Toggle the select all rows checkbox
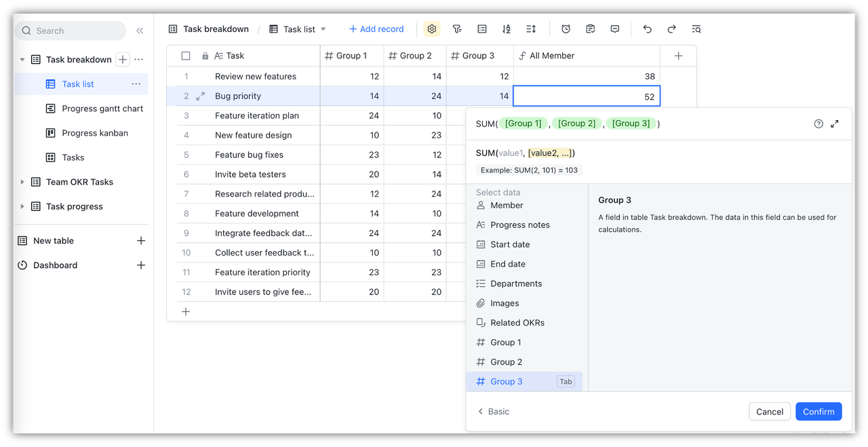 pyautogui.click(x=186, y=56)
